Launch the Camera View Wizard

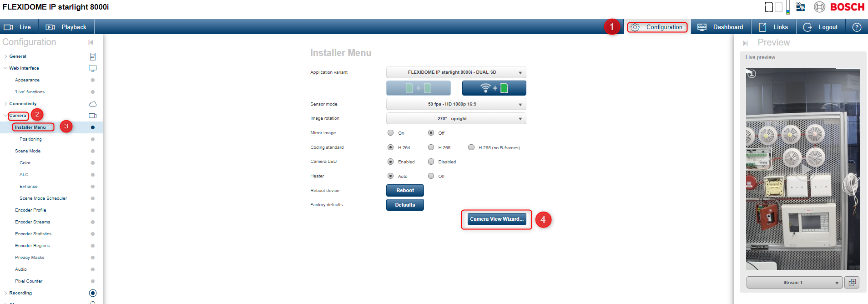pos(497,219)
